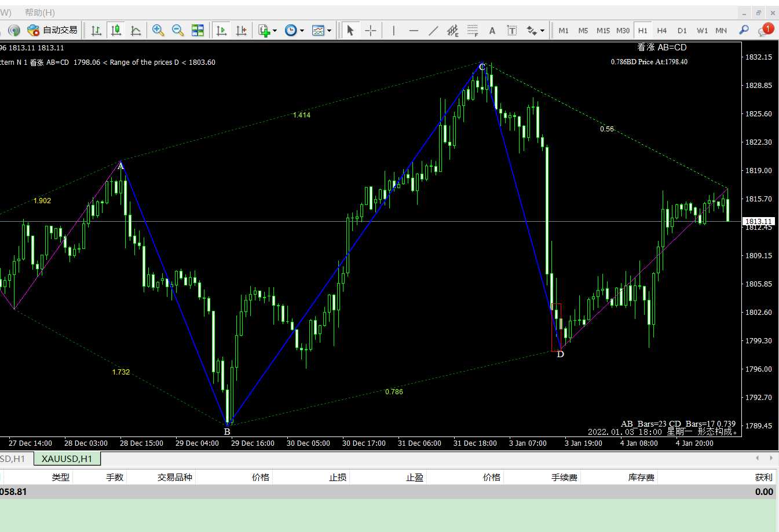Zoom out of the chart
Image resolution: width=779 pixels, height=532 pixels.
point(178,31)
